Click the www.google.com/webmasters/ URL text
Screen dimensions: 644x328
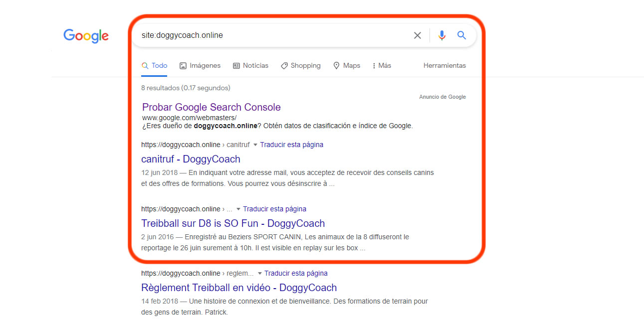tap(189, 118)
